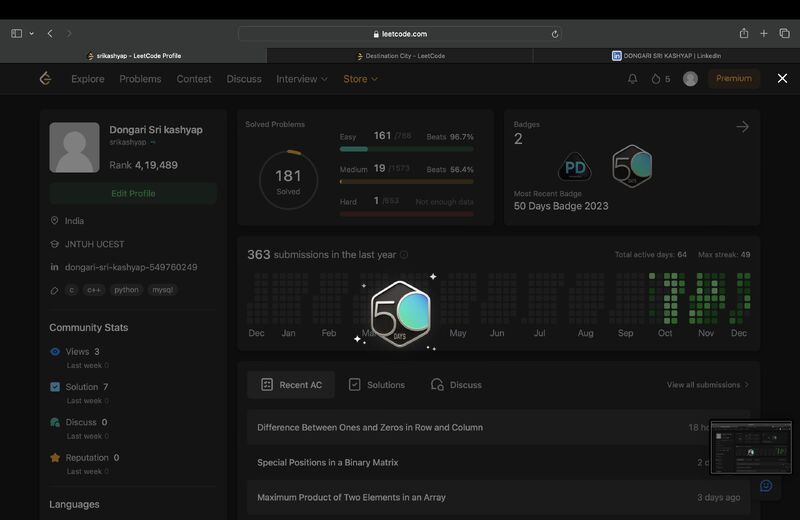Screen dimensions: 800x520
Task: Click the LeetCode logo icon
Action: click(x=45, y=79)
